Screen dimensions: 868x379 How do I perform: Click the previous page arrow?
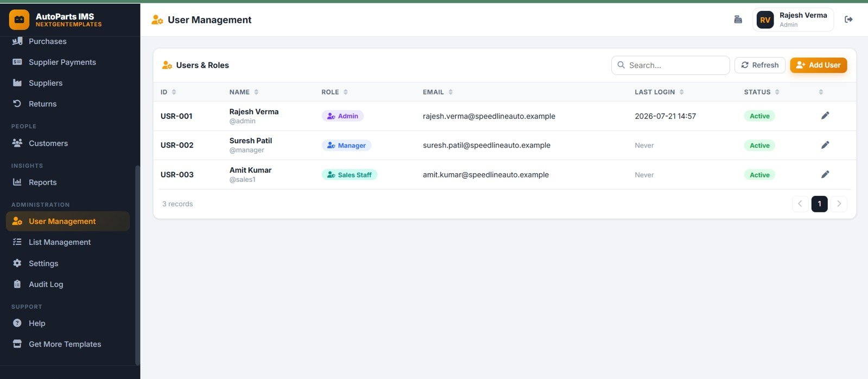tap(800, 204)
